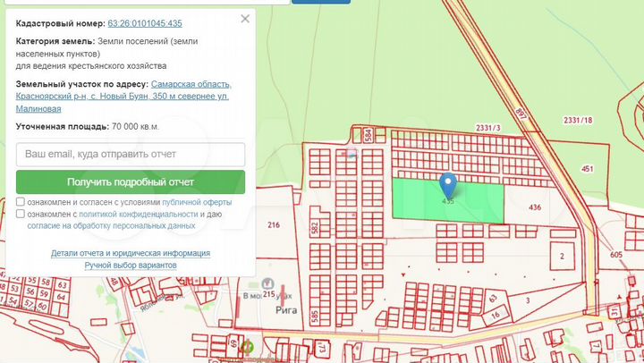Focus the email input for the report

click(131, 155)
